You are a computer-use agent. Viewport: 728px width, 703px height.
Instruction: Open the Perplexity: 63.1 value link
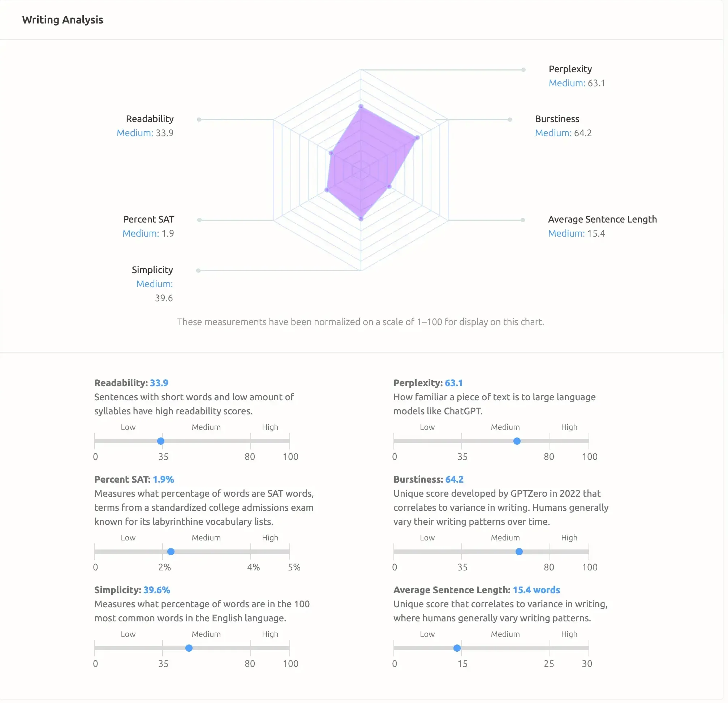(x=454, y=383)
